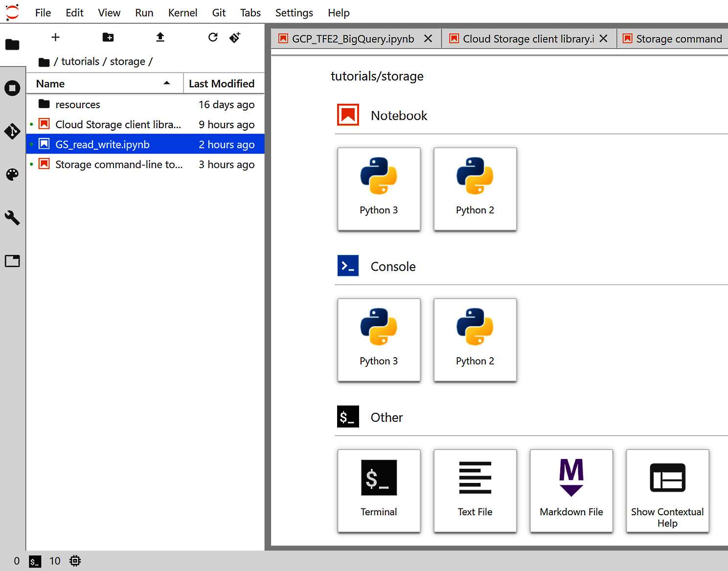The image size is (728, 571).
Task: Open a new Terminal
Action: coord(379,491)
